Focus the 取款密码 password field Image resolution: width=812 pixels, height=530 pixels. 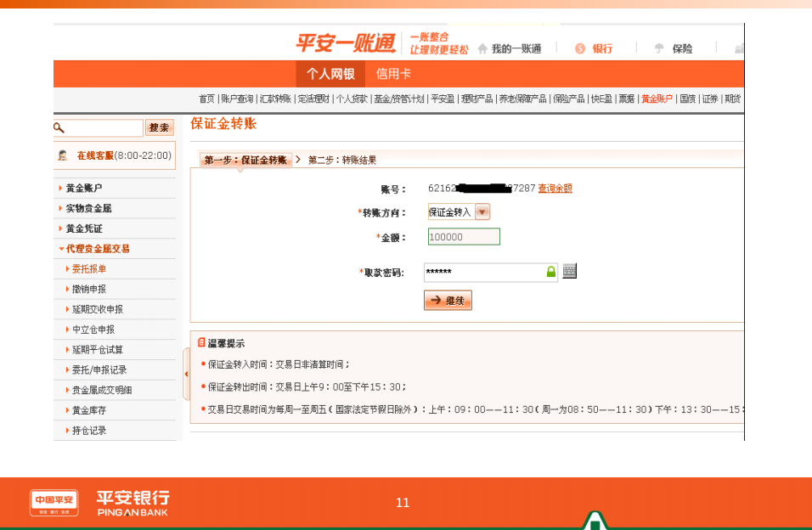(491, 273)
